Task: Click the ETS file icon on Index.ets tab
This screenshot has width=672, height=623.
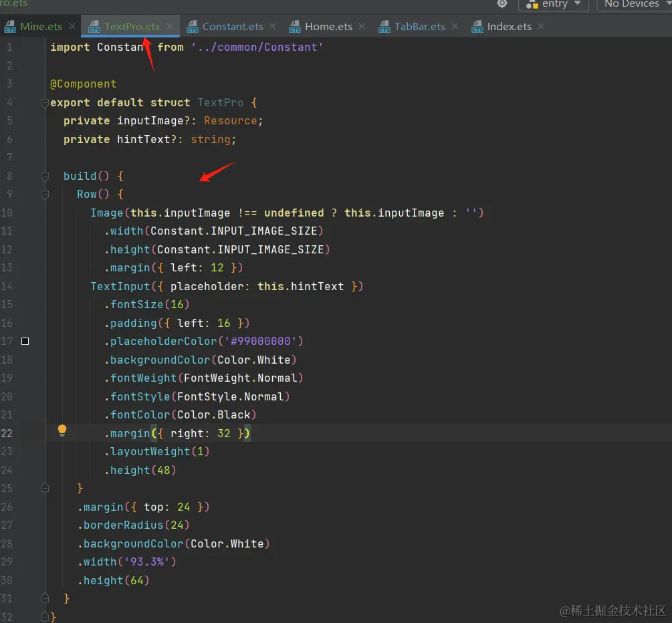Action: point(477,27)
